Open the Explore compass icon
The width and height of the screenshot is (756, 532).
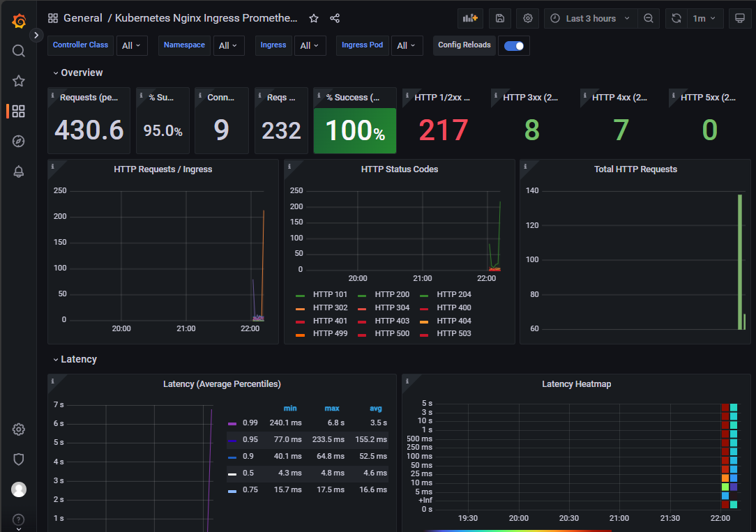(x=18, y=141)
